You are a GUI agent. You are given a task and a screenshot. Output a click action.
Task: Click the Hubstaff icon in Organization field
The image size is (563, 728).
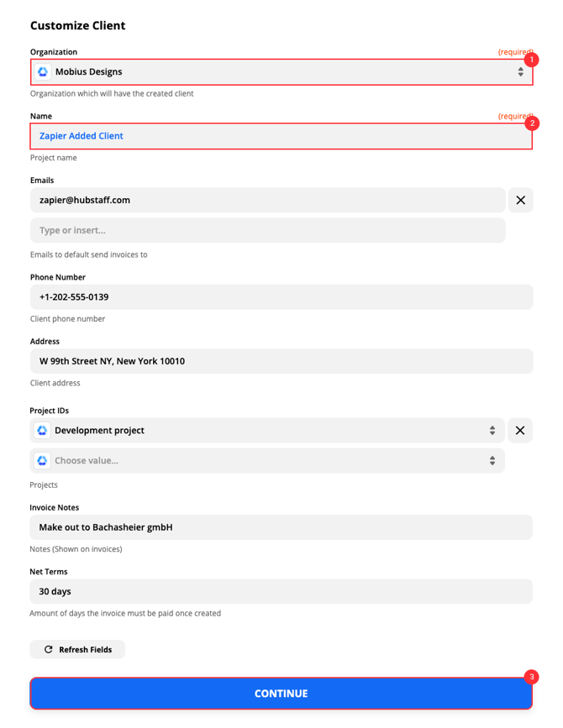coord(43,72)
